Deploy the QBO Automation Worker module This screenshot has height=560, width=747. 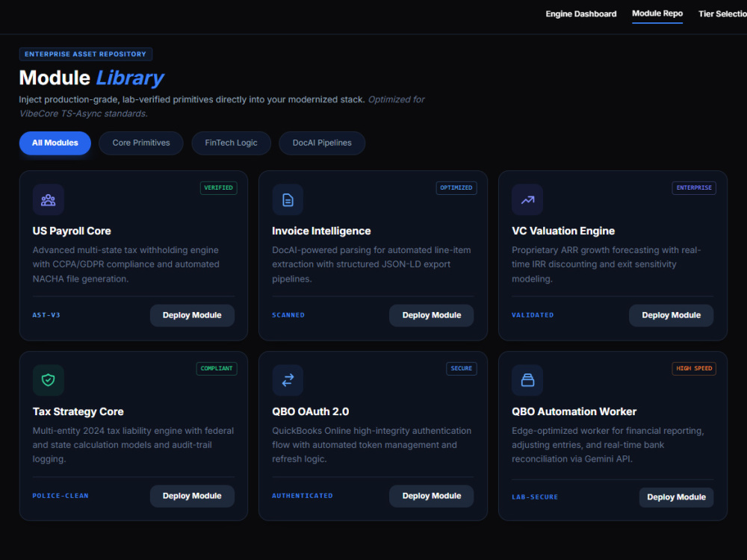677,497
